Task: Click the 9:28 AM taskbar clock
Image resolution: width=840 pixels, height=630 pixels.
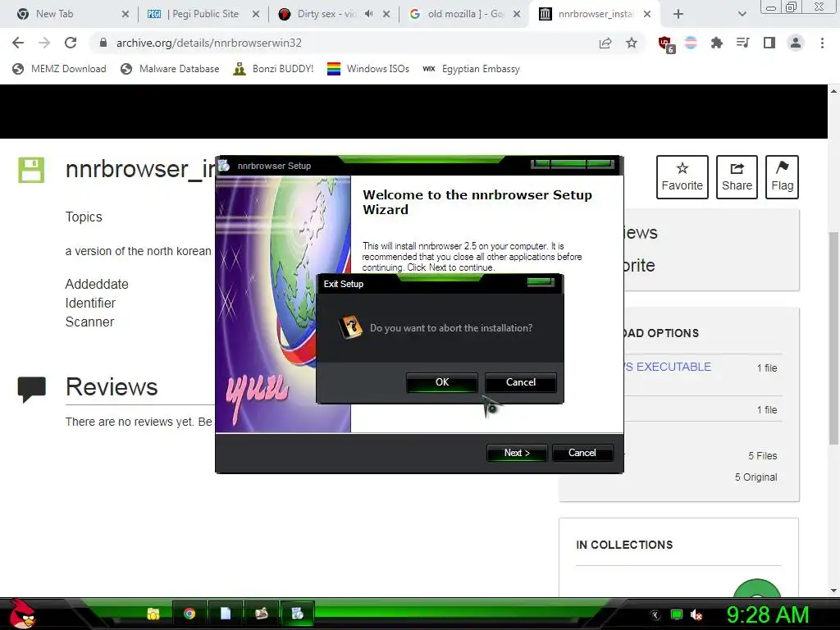Action: (x=767, y=615)
